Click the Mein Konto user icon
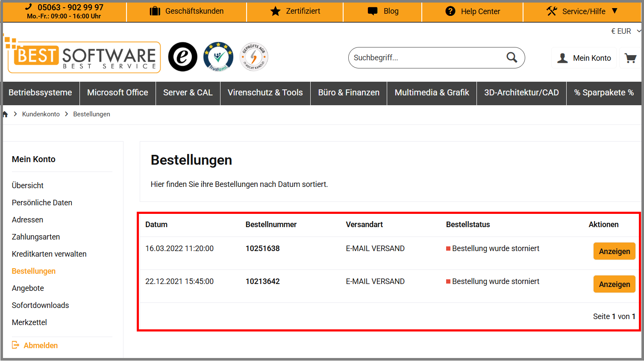Viewport: 644px width, 361px height. point(562,58)
